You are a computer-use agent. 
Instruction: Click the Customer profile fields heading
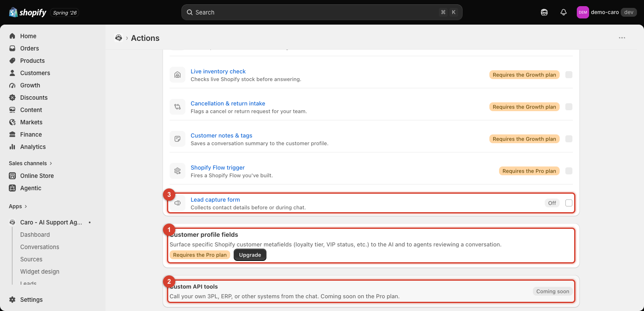[x=204, y=235]
